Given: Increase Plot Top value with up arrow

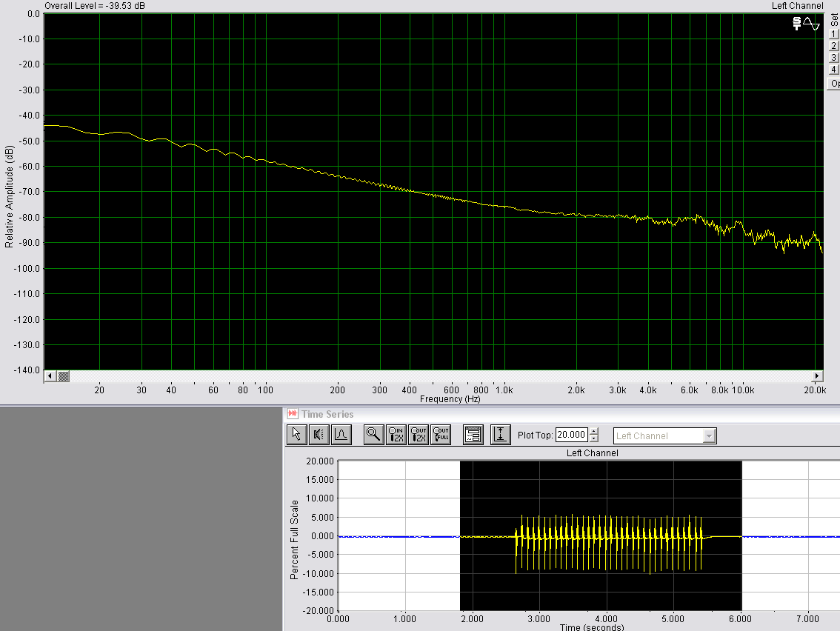Looking at the screenshot, I should click(594, 432).
